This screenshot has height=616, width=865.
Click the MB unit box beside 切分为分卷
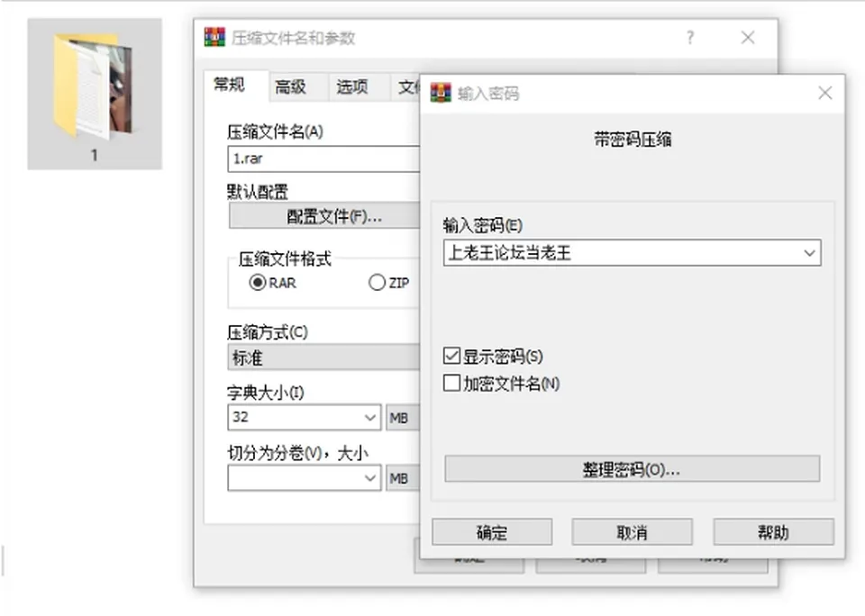click(403, 478)
